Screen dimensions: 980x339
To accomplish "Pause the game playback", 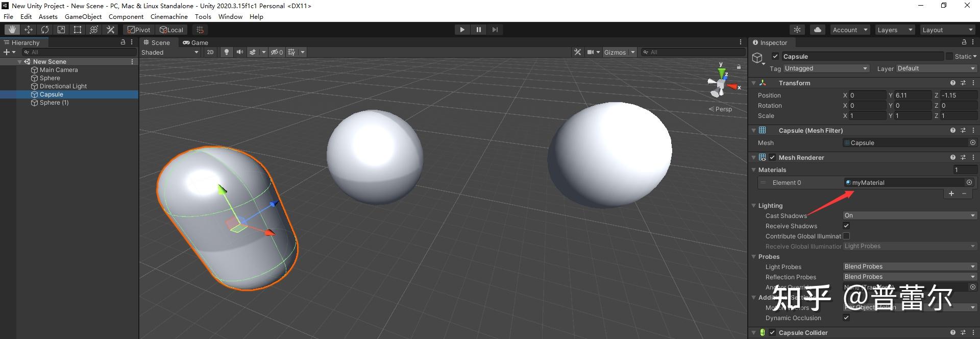I will (x=478, y=30).
